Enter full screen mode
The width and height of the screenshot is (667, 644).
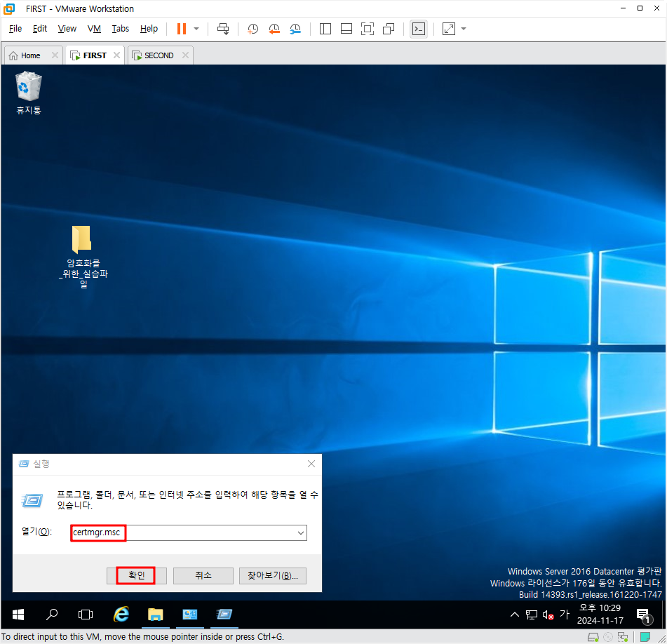367,29
